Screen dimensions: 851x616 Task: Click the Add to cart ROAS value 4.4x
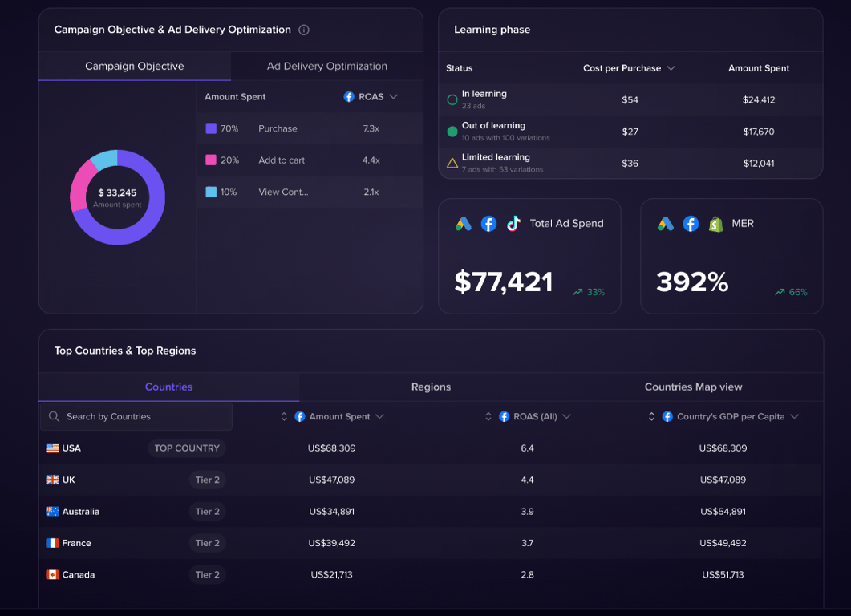pyautogui.click(x=371, y=160)
